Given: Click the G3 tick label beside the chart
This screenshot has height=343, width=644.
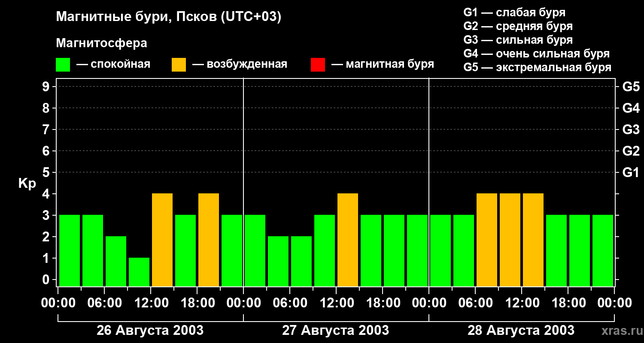Looking at the screenshot, I should click(x=631, y=130).
